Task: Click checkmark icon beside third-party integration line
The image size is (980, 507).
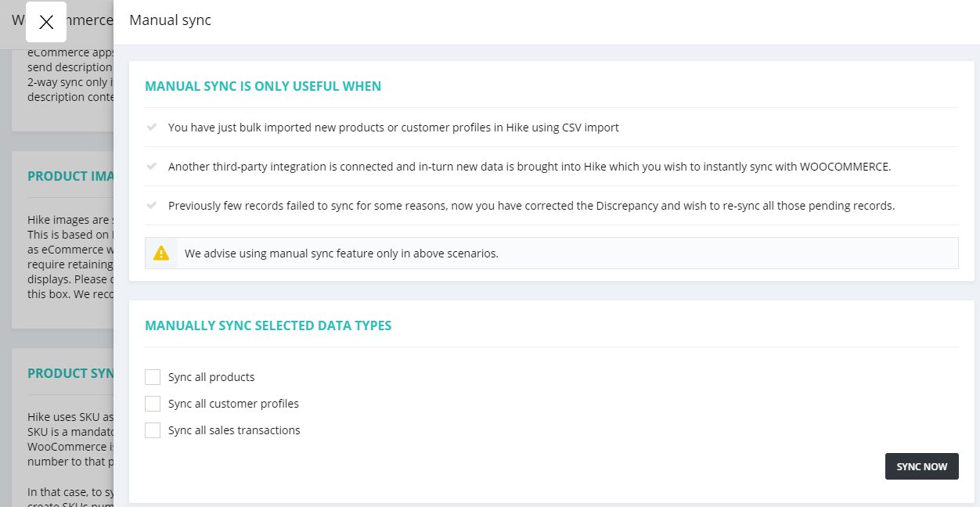Action: point(152,166)
